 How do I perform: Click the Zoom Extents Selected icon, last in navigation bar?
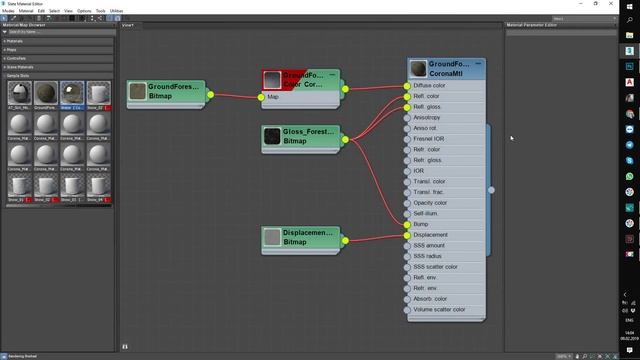point(615,356)
